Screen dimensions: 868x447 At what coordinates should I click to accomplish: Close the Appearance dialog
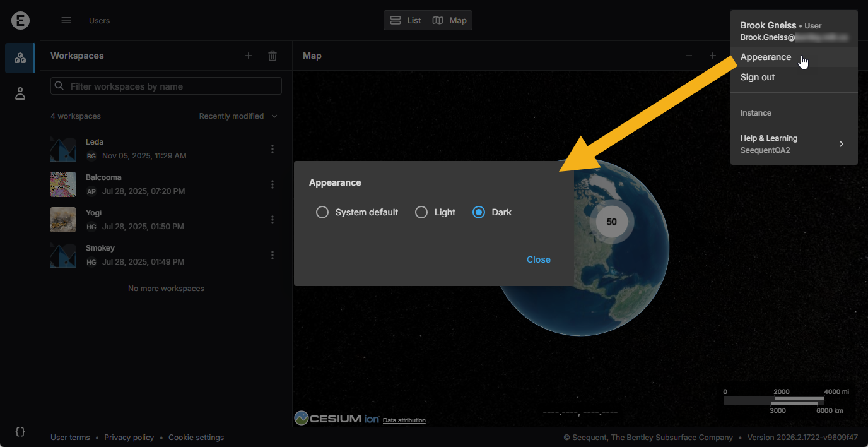pos(538,259)
